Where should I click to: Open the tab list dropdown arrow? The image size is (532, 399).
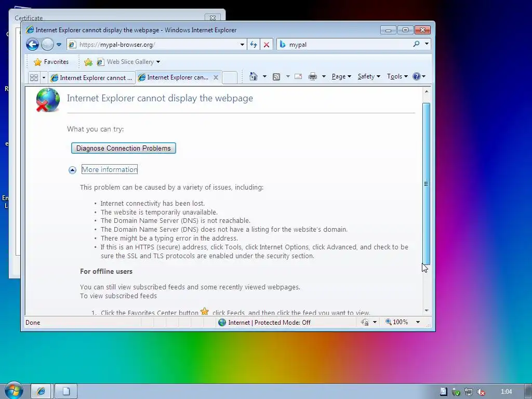coord(44,78)
